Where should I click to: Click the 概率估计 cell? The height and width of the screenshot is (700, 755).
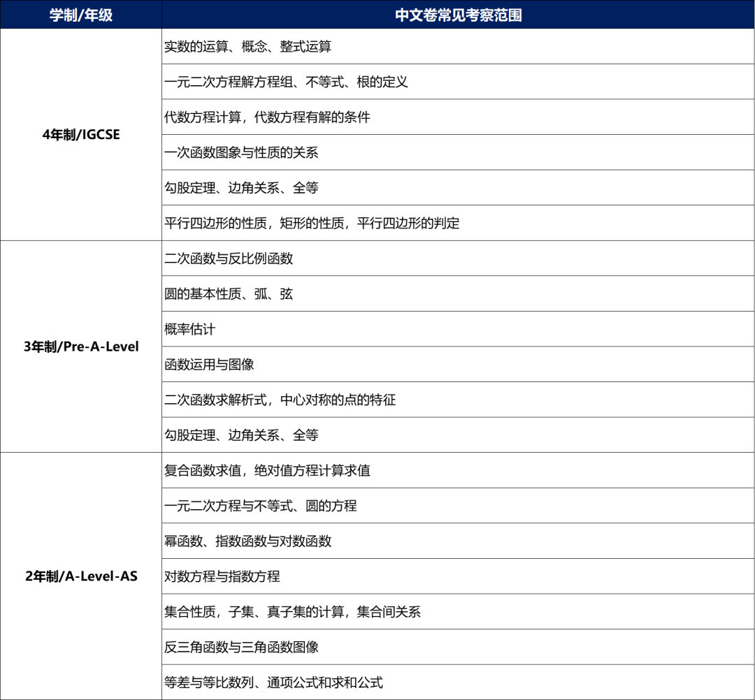pyautogui.click(x=190, y=329)
